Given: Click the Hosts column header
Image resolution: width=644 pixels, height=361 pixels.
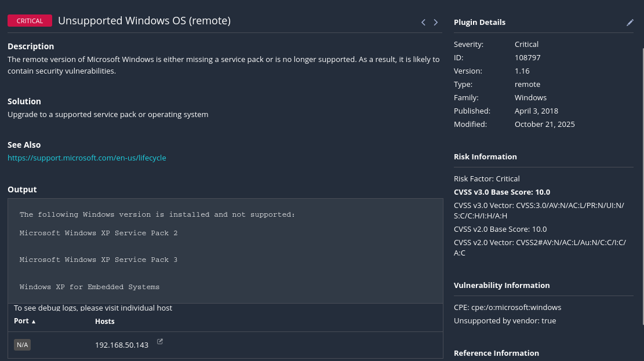Looking at the screenshot, I should 105,321.
